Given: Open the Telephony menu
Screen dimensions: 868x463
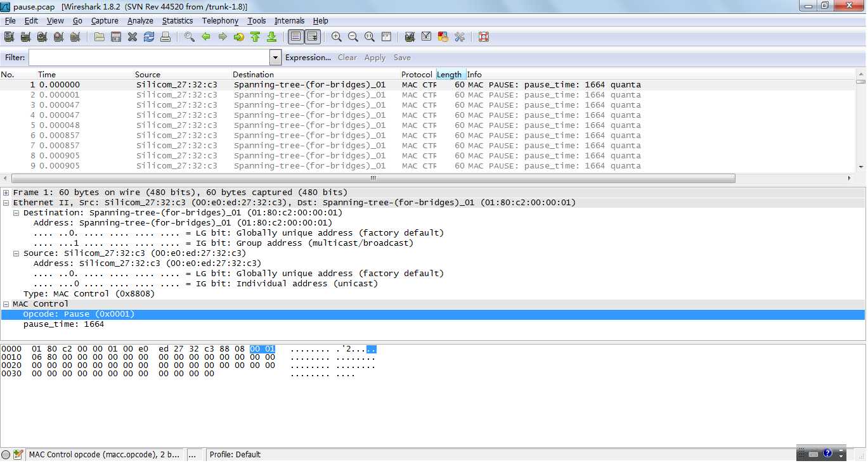Looking at the screenshot, I should 219,20.
